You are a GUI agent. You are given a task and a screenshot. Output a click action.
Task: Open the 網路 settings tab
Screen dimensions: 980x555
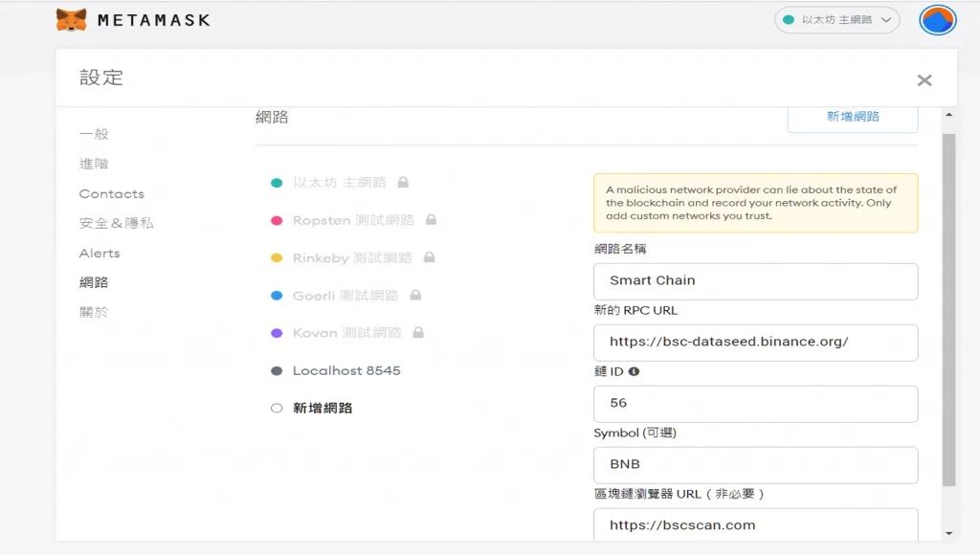[x=94, y=282]
